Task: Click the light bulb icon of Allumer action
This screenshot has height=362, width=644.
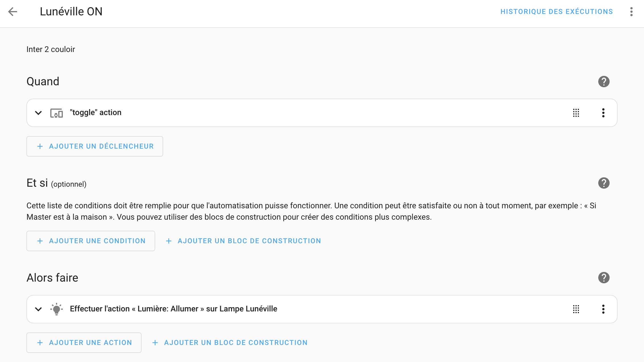Action: point(57,309)
